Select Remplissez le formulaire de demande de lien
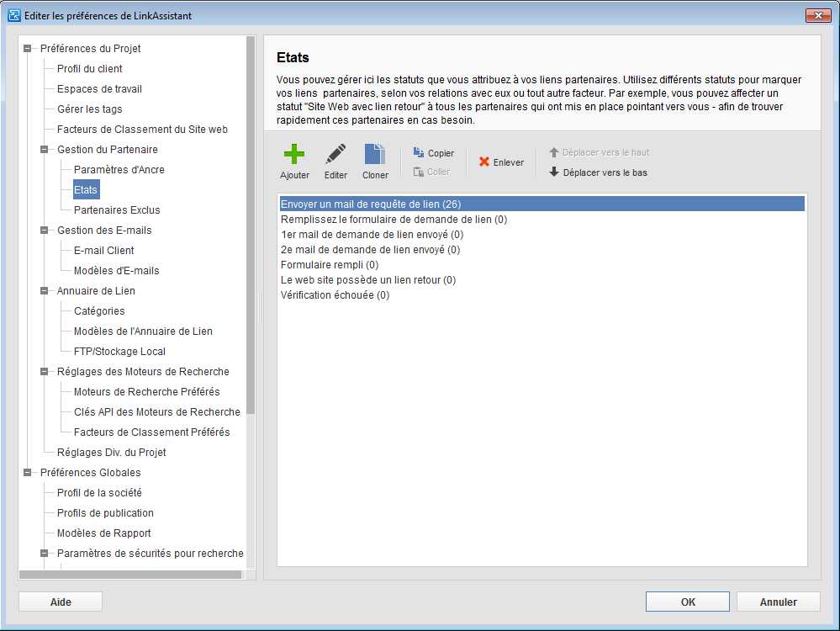Viewport: 840px width, 631px height. [542, 220]
